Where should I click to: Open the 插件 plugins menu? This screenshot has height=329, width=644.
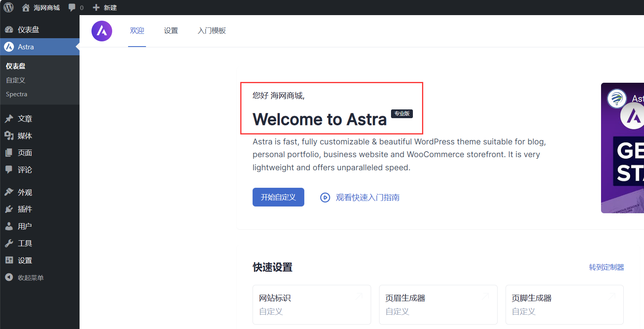pyautogui.click(x=40, y=209)
